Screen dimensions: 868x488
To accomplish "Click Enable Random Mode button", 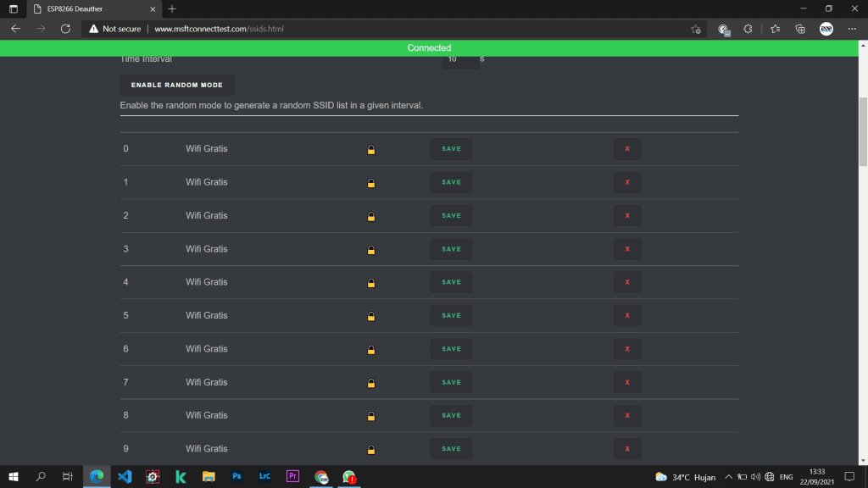I will pos(177,85).
